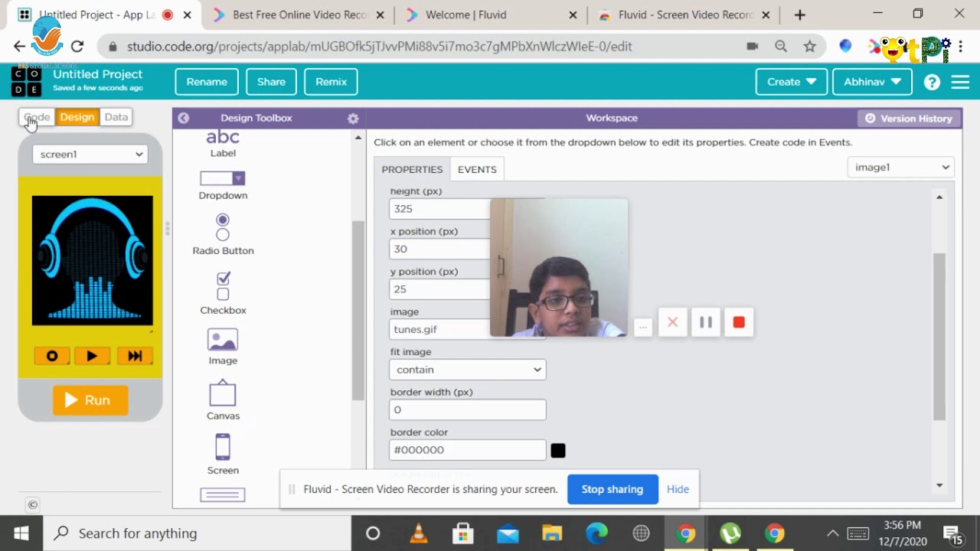Image resolution: width=980 pixels, height=551 pixels.
Task: Open the hamburger menu in the header
Action: 960,82
